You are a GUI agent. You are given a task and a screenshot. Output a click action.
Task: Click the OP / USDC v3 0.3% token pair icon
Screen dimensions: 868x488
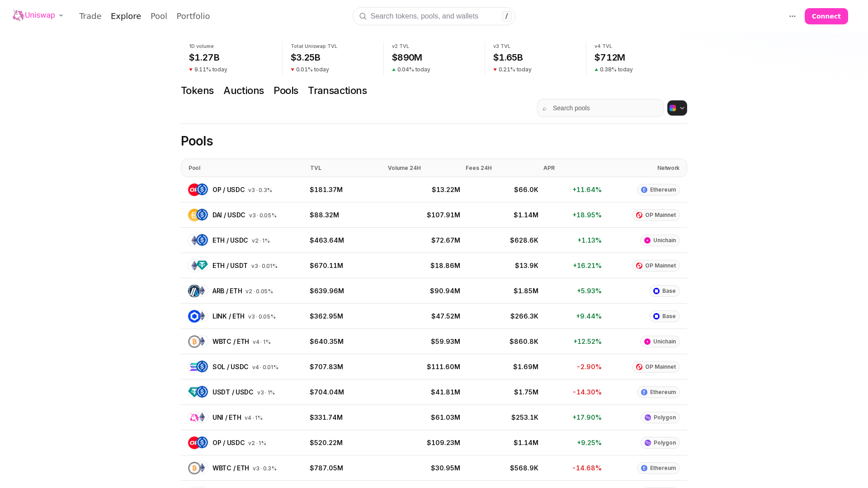pyautogui.click(x=198, y=190)
